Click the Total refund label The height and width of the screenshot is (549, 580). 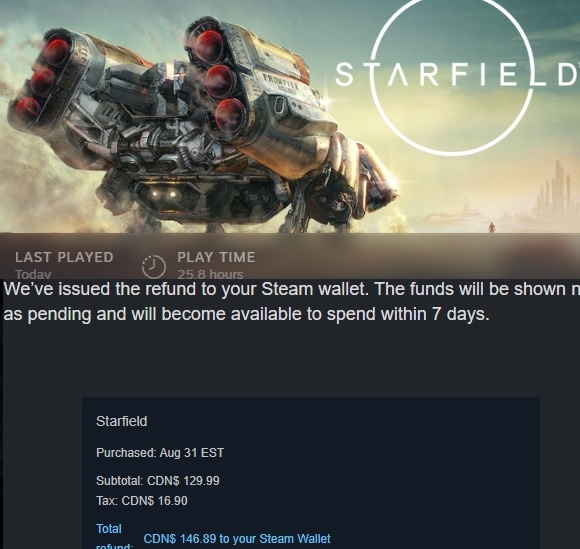pyautogui.click(x=115, y=536)
